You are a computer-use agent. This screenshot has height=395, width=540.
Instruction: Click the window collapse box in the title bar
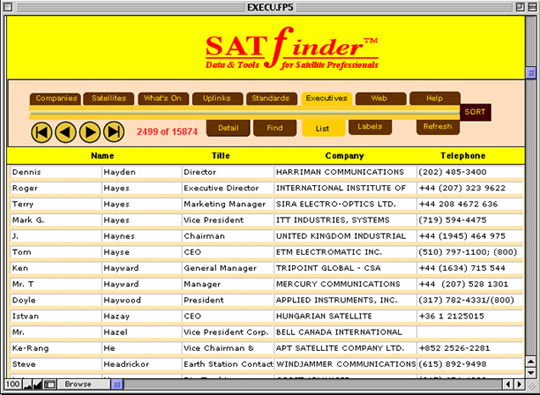coord(532,7)
